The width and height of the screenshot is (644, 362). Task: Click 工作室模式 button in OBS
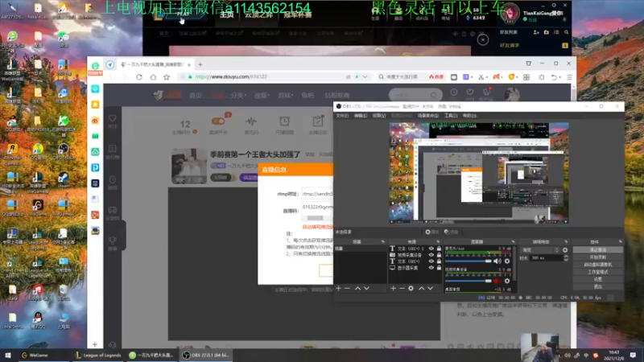(597, 272)
